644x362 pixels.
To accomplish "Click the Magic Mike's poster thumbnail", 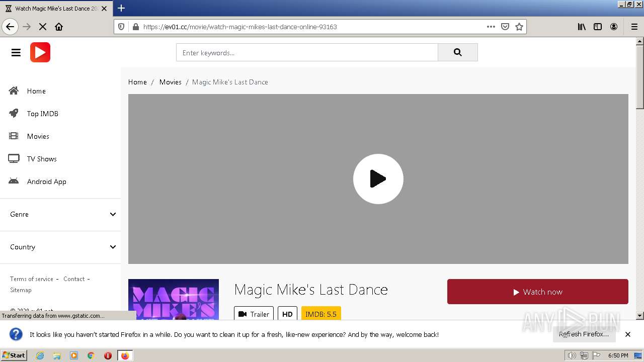I will pyautogui.click(x=174, y=300).
